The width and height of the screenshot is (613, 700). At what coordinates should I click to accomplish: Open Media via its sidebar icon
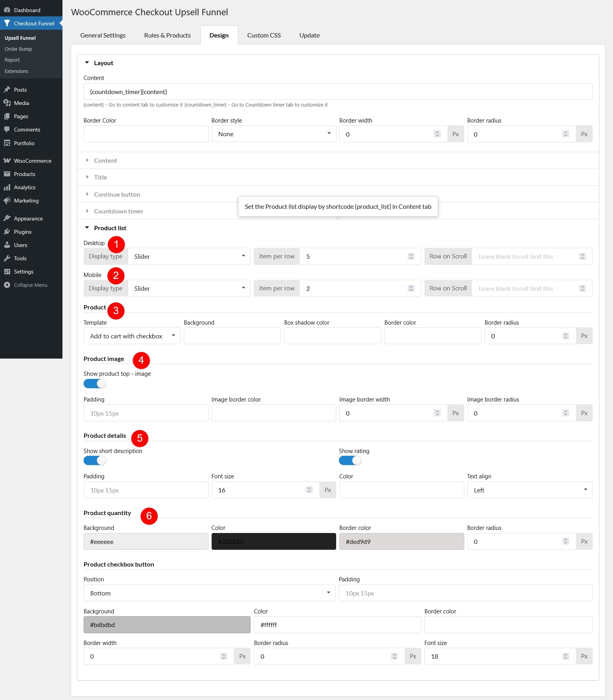click(7, 103)
